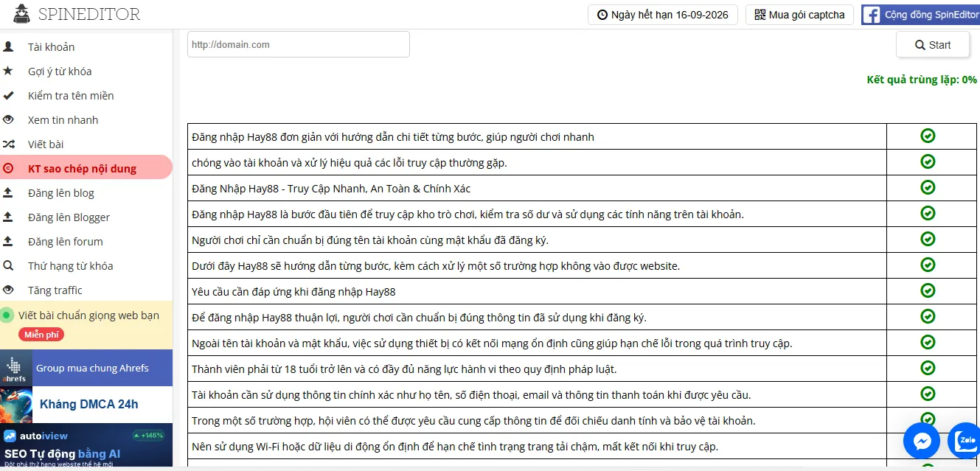Open the Zalo chat icon
The image size is (980, 471).
click(965, 441)
